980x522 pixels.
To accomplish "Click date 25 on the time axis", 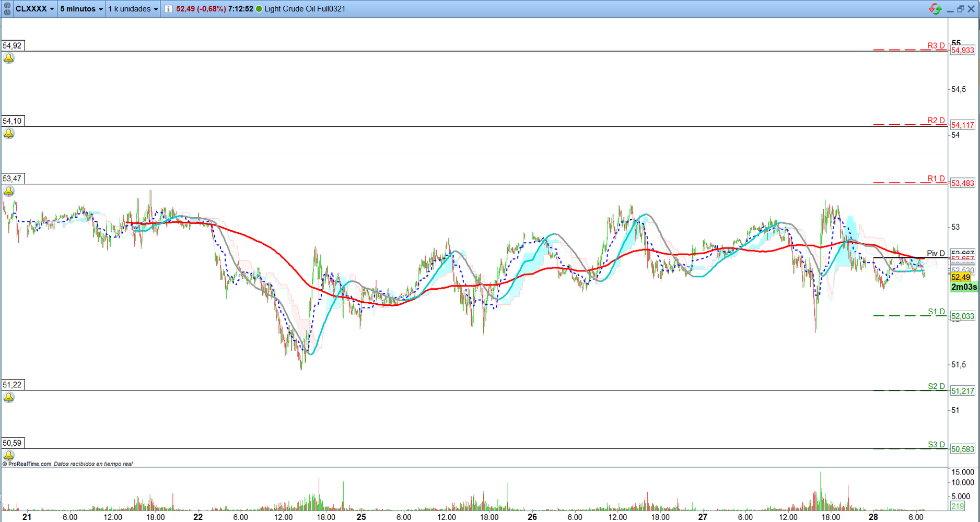I will pos(361,517).
